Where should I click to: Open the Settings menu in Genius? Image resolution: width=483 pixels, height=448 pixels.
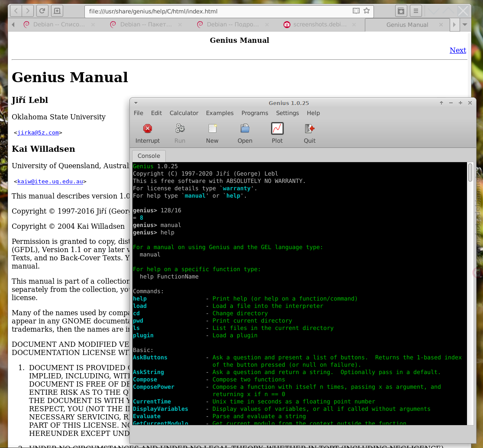287,113
